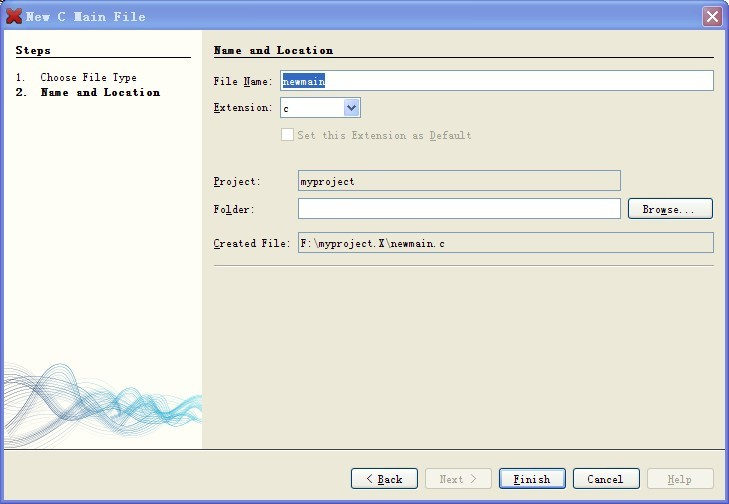Click the disabled Help button

(x=680, y=478)
